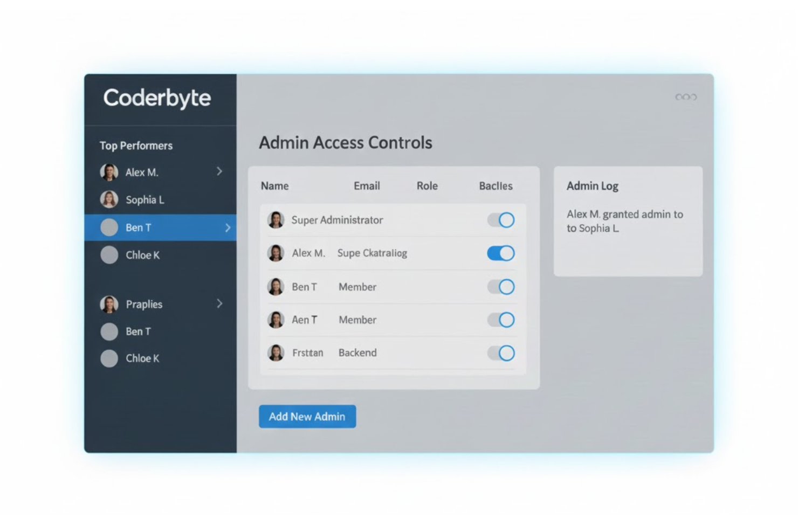This screenshot has height=532, width=798.
Task: Click the Top Performers heading
Action: (x=136, y=146)
